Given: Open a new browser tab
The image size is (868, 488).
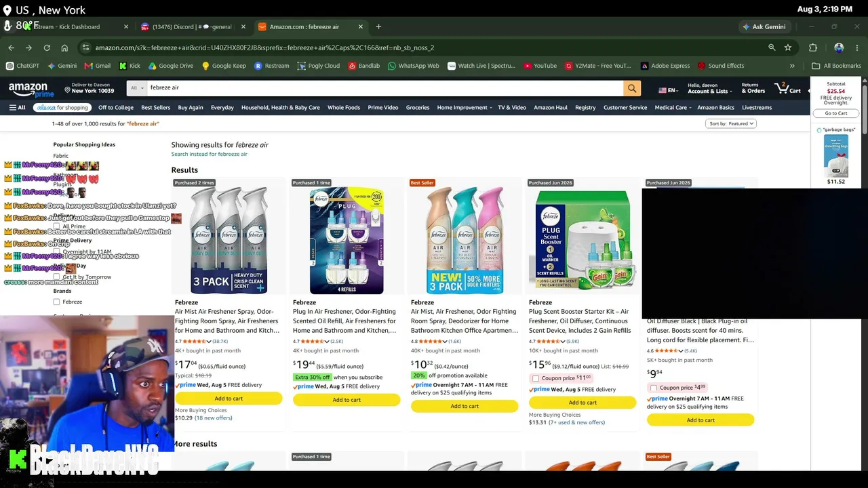Looking at the screenshot, I should pyautogui.click(x=378, y=26).
